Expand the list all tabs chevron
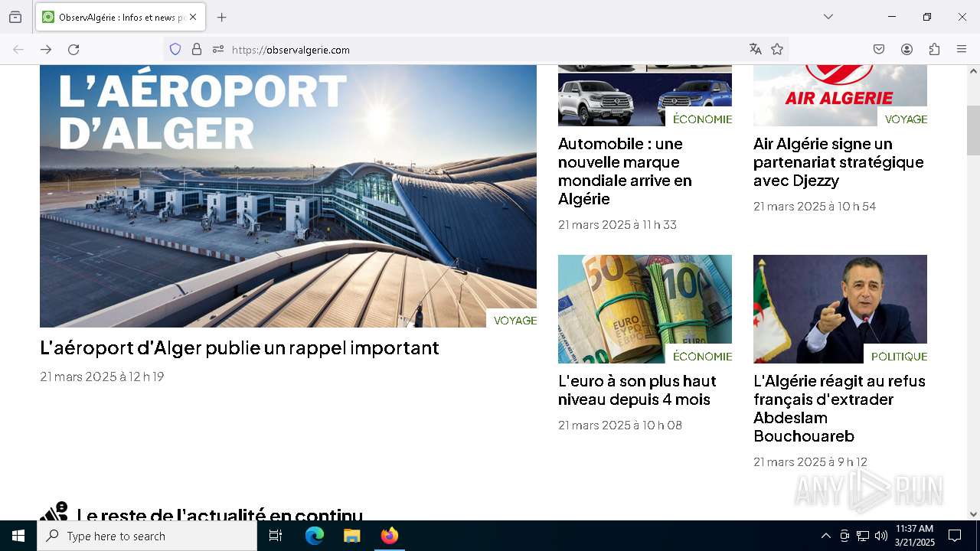The height and width of the screenshot is (551, 980). (828, 17)
